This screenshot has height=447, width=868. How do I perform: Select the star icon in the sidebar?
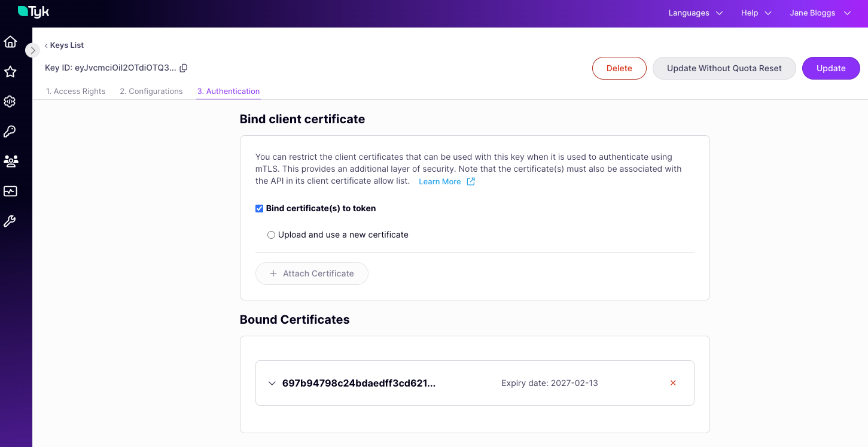[10, 72]
